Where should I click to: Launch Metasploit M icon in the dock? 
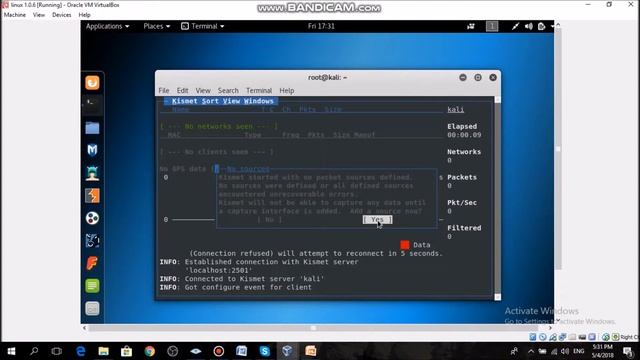point(92,150)
